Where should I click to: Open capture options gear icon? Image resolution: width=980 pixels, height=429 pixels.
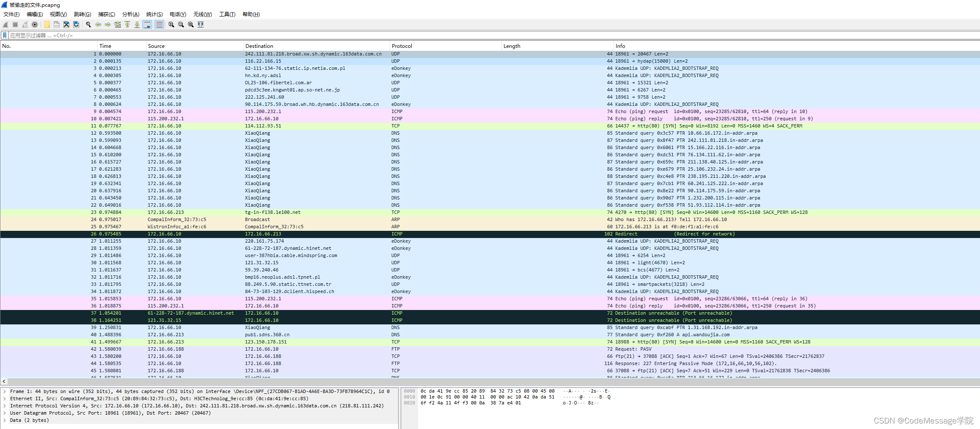(35, 25)
